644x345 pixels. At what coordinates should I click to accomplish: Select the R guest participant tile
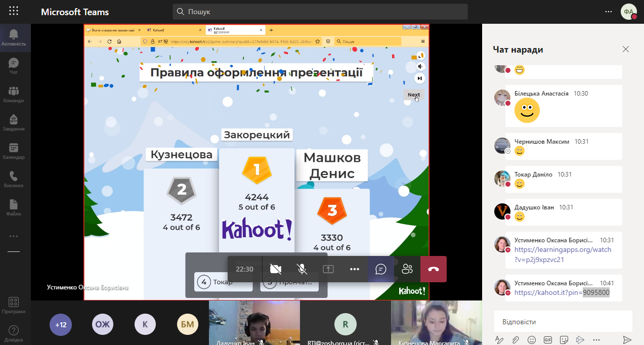coord(346,323)
